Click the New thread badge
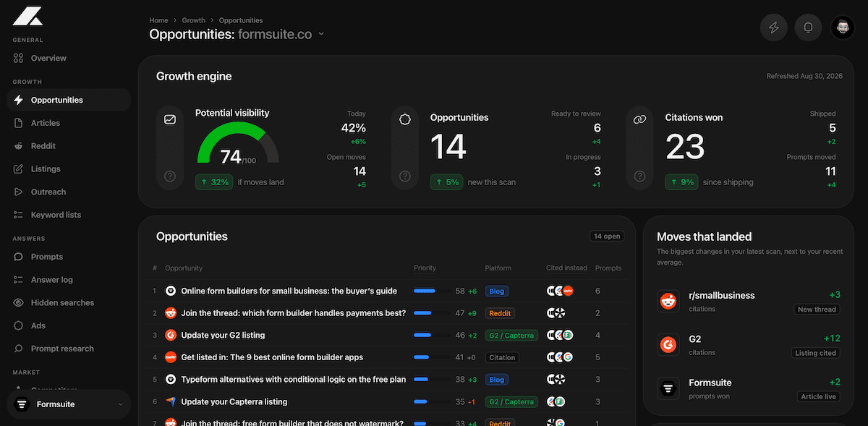Viewport: 868px width, 426px height. pos(817,310)
